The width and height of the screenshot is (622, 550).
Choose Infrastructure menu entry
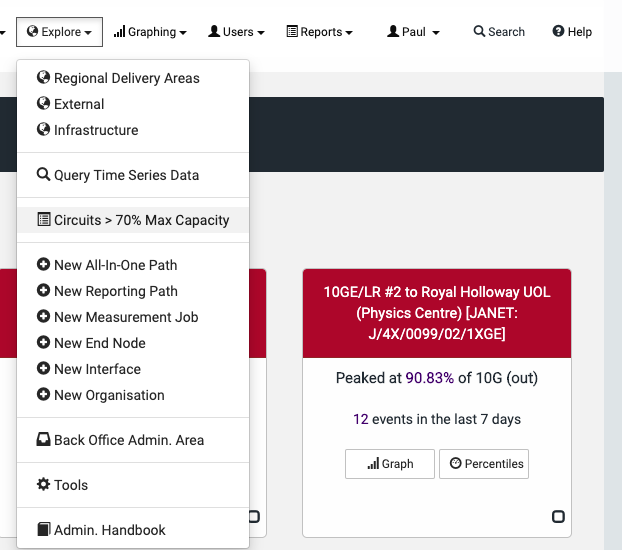[133, 130]
